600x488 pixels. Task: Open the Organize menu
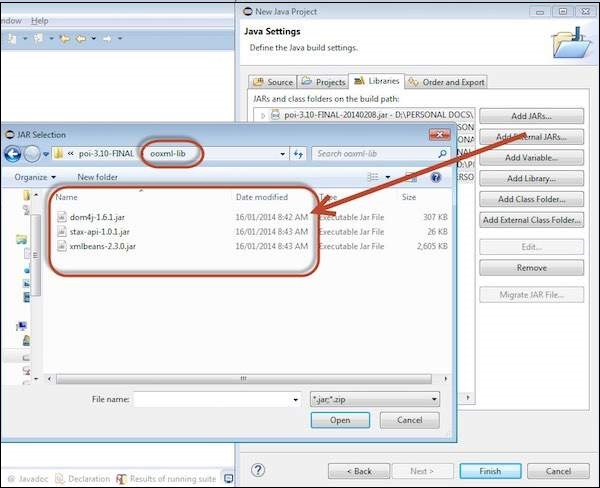(35, 177)
